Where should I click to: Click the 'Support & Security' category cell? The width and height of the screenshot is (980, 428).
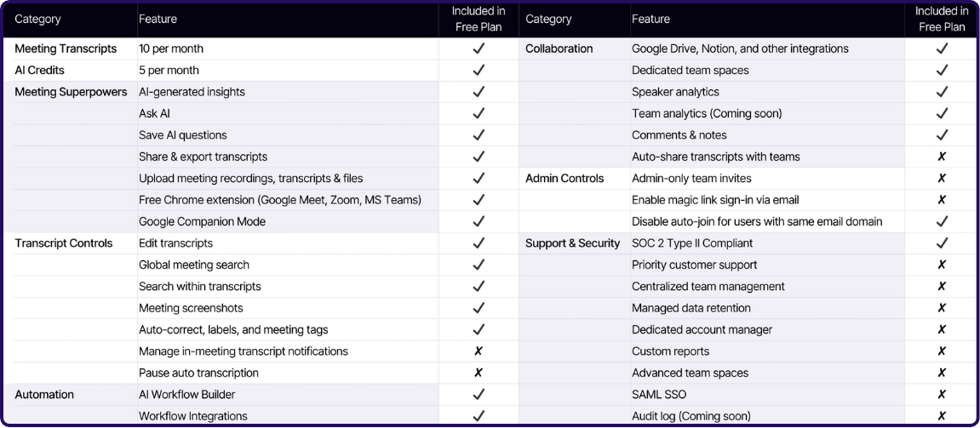coord(572,243)
